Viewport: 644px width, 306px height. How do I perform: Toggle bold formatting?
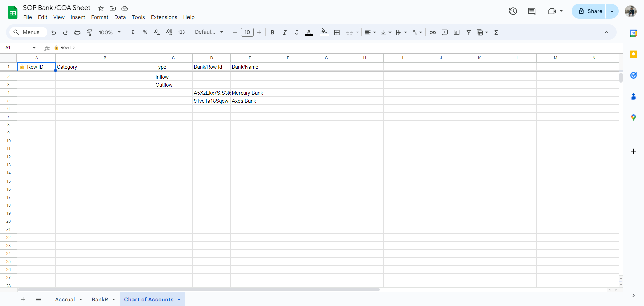coord(272,32)
